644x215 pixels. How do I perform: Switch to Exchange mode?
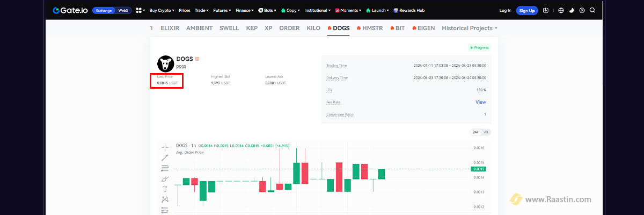click(x=104, y=10)
